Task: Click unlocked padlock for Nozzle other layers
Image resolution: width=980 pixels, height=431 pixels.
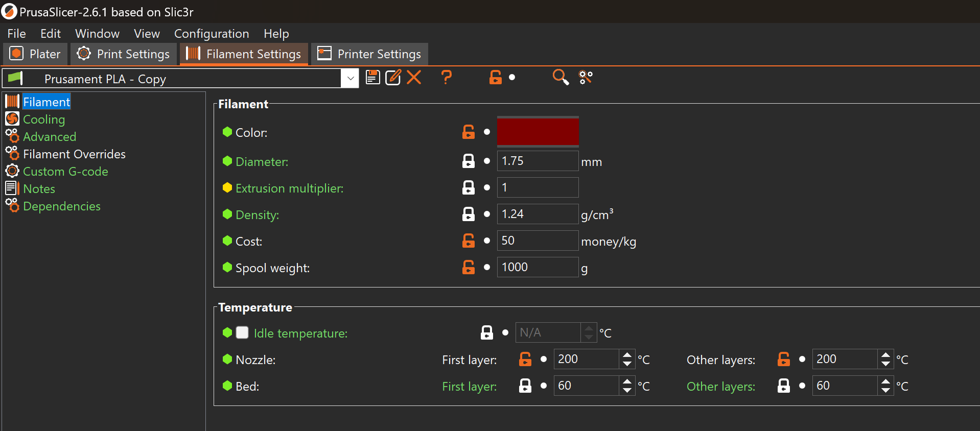Action: pos(784,360)
